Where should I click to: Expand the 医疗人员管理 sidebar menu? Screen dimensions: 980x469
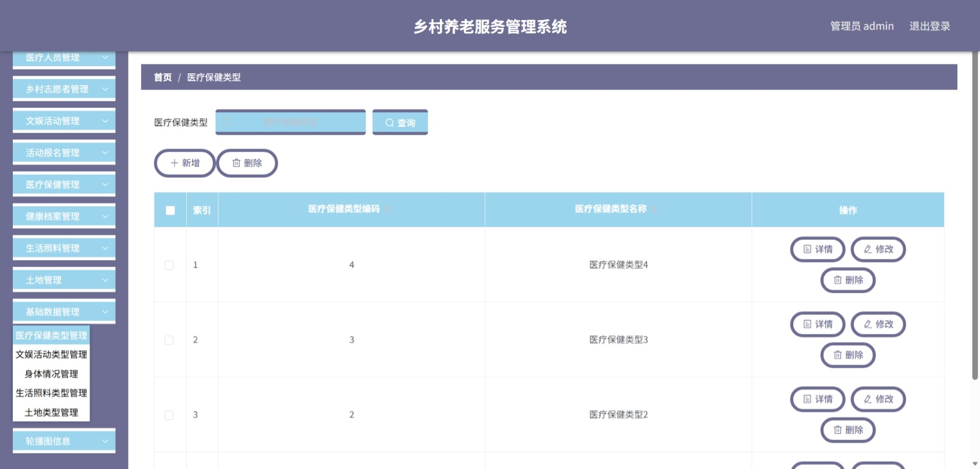coord(64,58)
